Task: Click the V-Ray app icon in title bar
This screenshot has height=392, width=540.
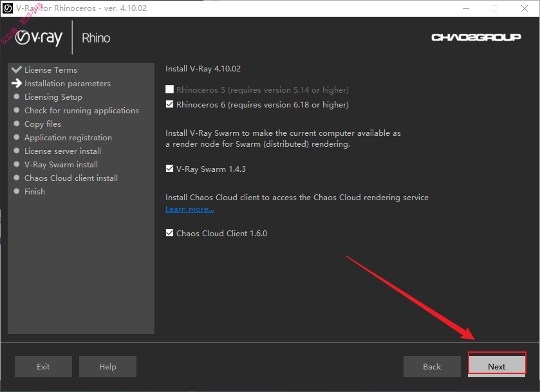Action: pos(8,8)
